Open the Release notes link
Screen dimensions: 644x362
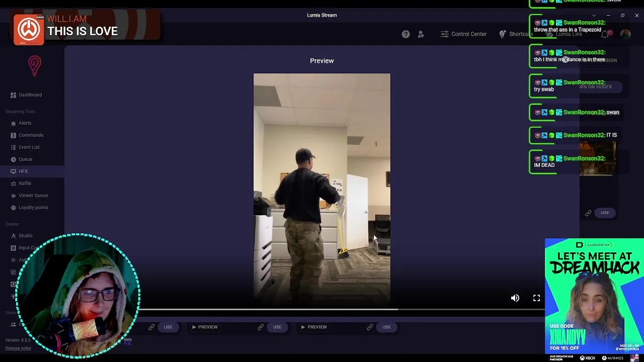click(x=18, y=348)
